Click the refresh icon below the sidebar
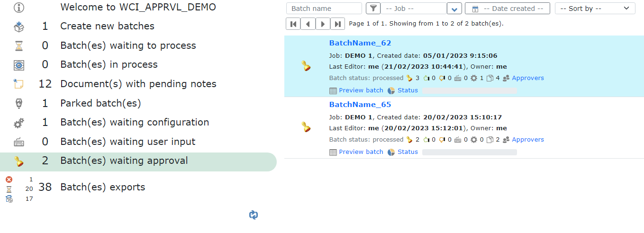 click(254, 215)
